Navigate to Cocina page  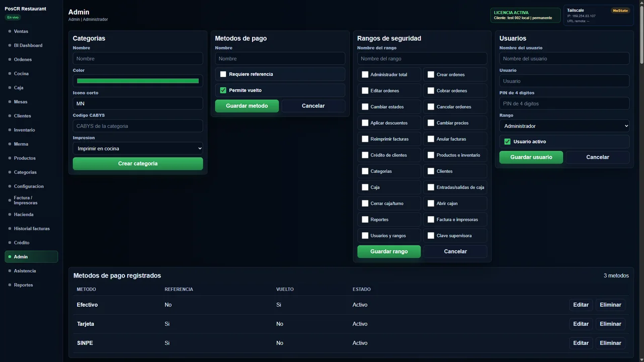pos(31,73)
